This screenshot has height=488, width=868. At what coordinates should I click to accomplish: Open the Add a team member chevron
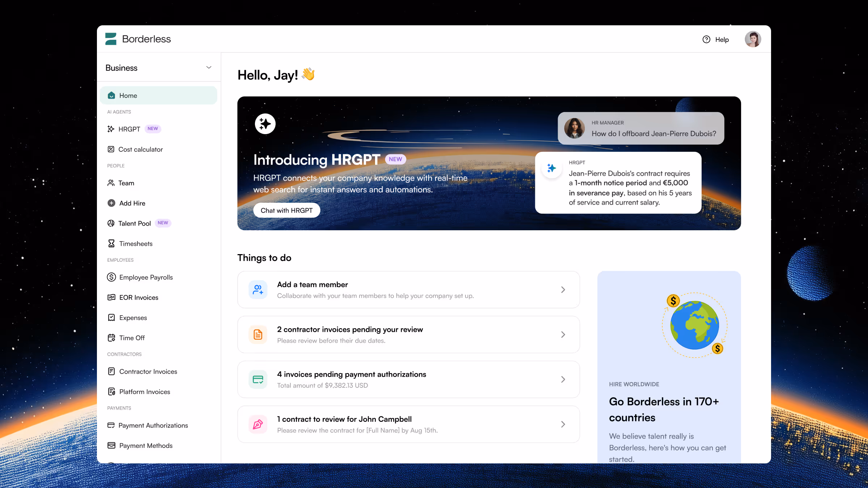click(563, 290)
